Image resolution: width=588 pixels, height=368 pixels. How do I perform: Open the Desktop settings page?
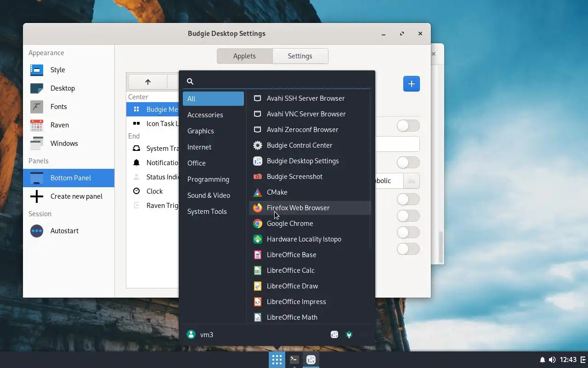coord(68,88)
